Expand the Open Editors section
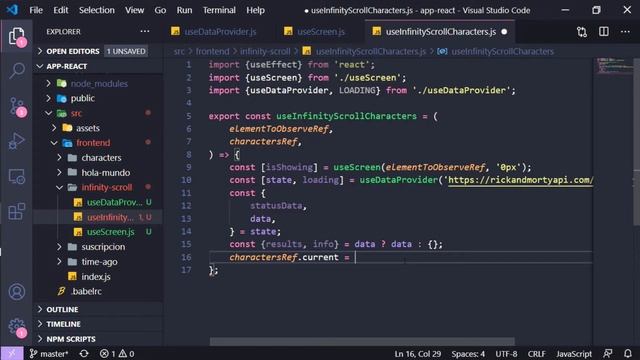The height and width of the screenshot is (360, 640). coord(73,51)
